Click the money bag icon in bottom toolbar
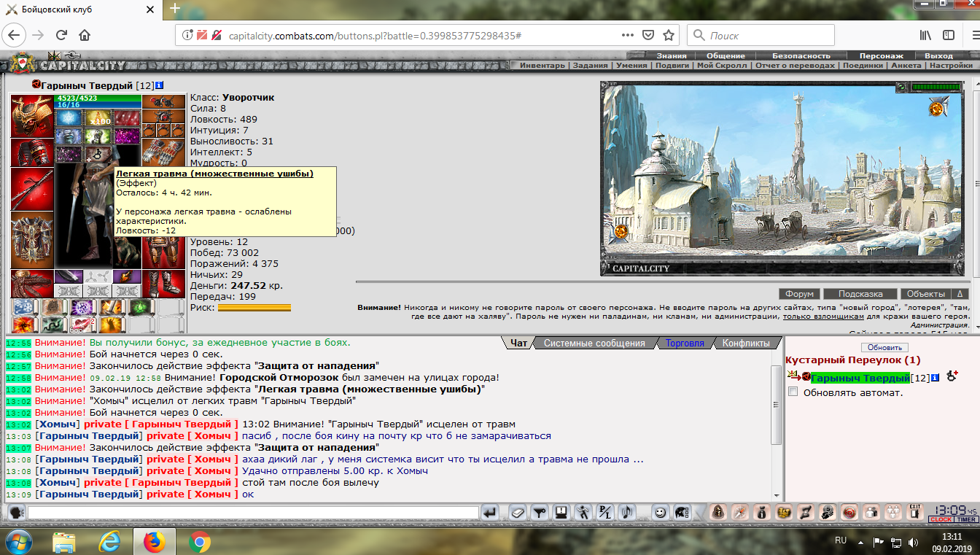Viewport: 980px width, 555px height. pyautogui.click(x=761, y=512)
